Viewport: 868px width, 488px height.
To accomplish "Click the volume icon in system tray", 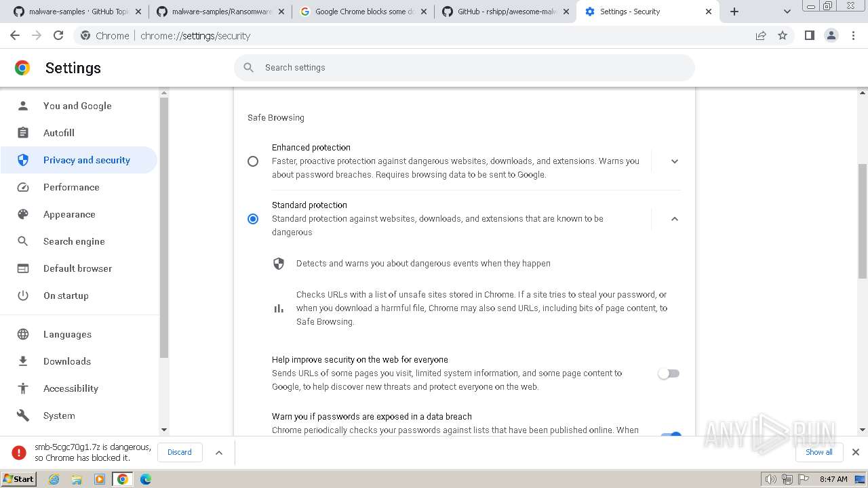I will coord(770,479).
